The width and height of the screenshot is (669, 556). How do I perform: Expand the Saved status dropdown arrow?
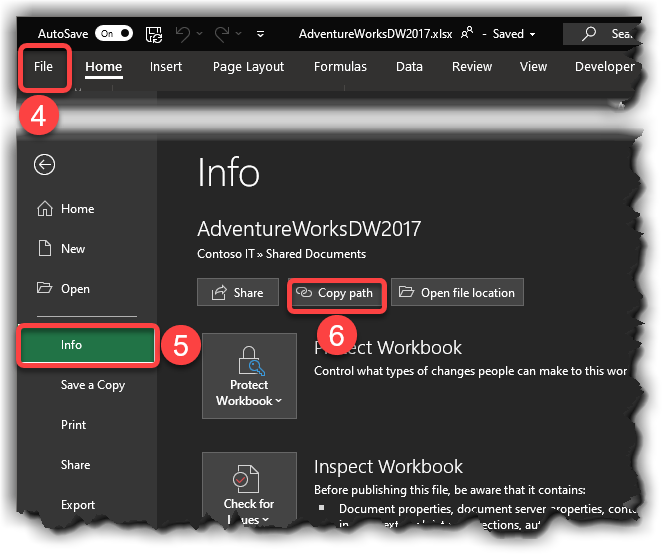[532, 34]
